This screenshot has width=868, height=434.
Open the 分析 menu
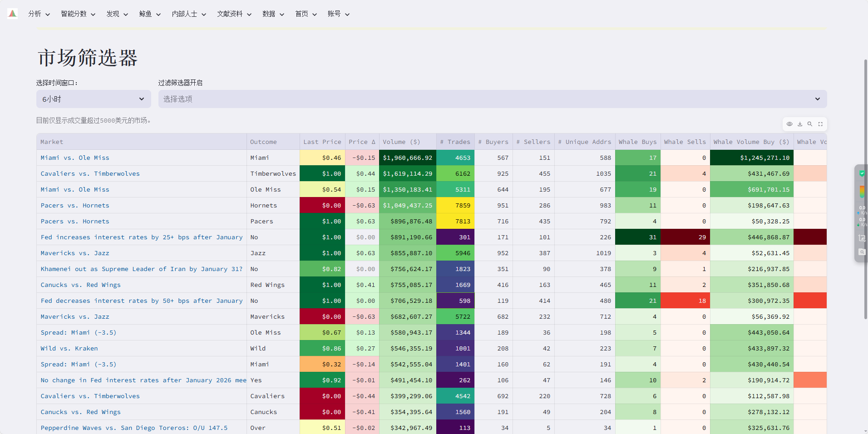(x=39, y=14)
